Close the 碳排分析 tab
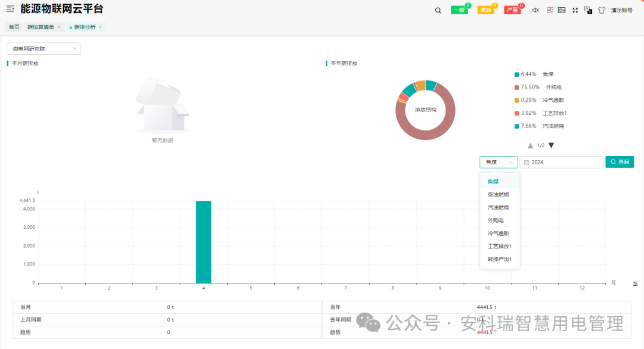Screen dimensions: 644x349 pos(100,27)
